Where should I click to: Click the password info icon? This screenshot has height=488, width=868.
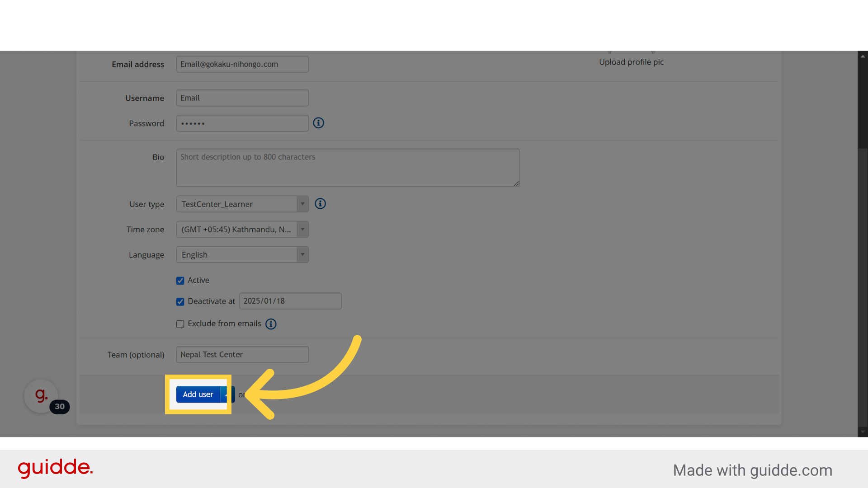(x=318, y=123)
